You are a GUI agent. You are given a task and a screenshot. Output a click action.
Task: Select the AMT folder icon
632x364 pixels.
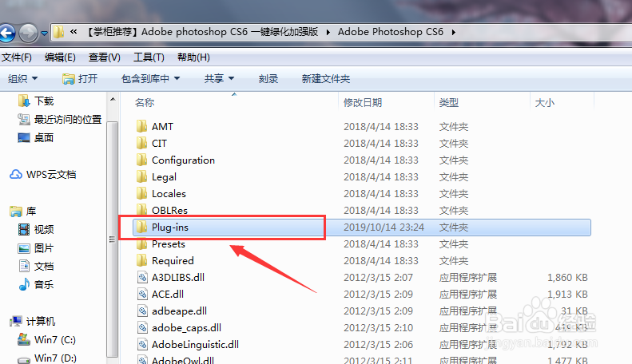[x=141, y=126]
